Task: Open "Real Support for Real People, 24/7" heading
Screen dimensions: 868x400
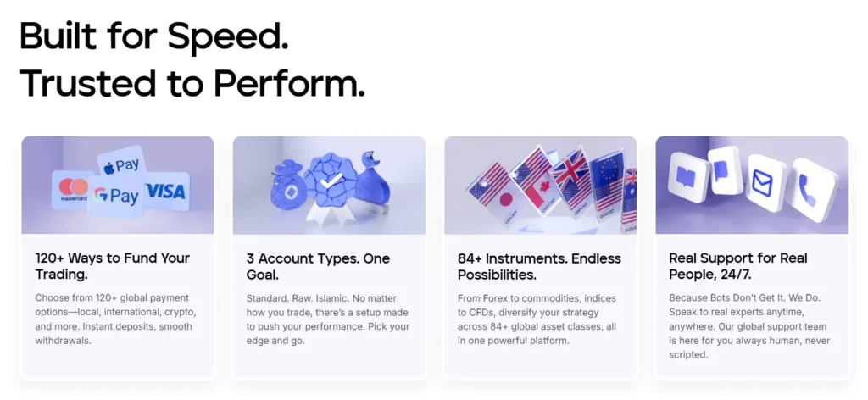Action: [x=738, y=266]
